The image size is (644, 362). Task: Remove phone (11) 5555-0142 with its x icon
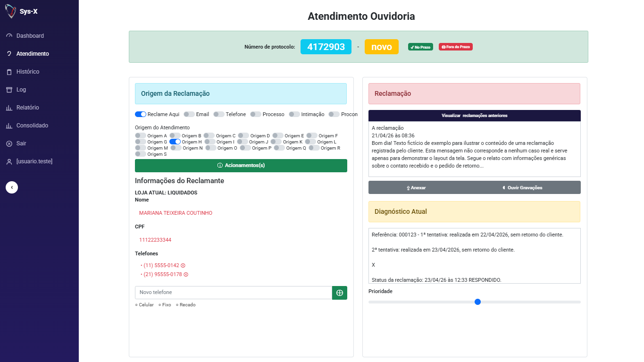point(183,265)
